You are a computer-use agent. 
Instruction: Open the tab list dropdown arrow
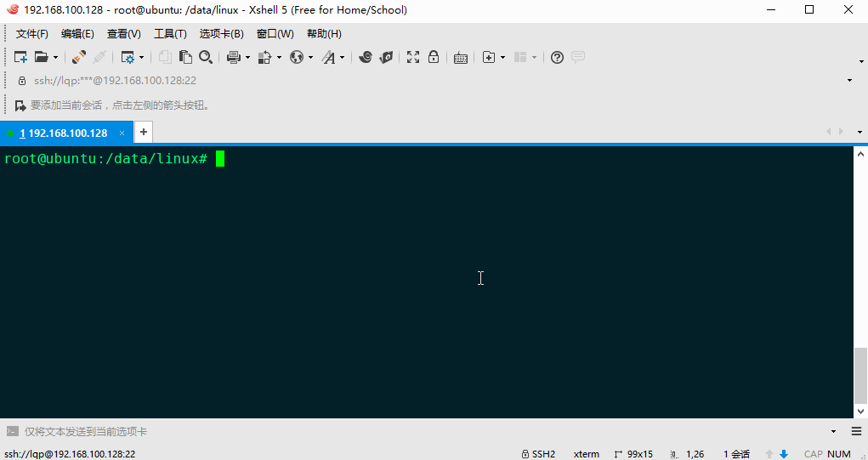tap(859, 133)
